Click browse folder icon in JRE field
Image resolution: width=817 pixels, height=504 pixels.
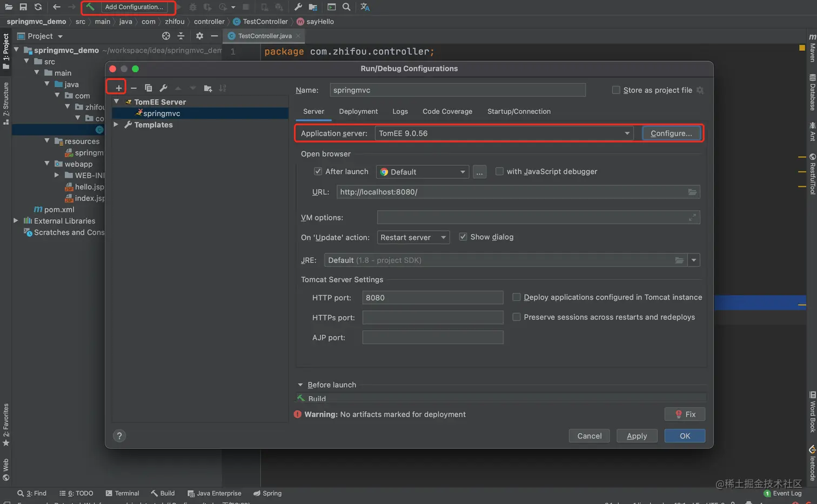679,260
